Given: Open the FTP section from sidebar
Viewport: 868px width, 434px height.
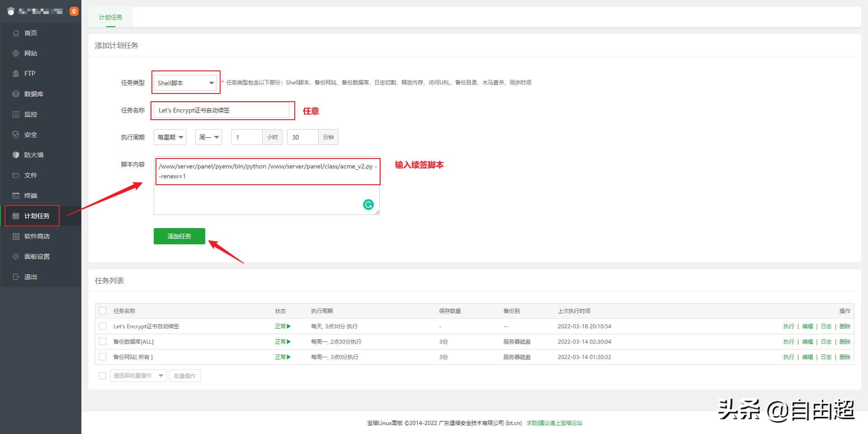Looking at the screenshot, I should coord(29,73).
